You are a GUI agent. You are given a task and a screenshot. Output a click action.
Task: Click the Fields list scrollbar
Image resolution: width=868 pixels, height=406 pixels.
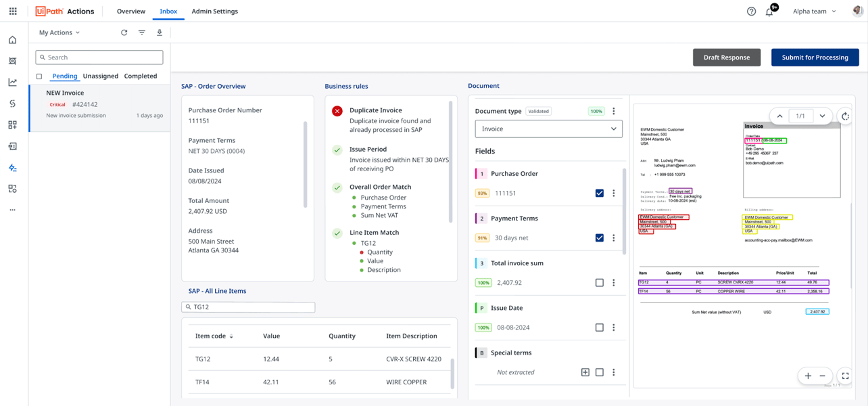coord(624,211)
